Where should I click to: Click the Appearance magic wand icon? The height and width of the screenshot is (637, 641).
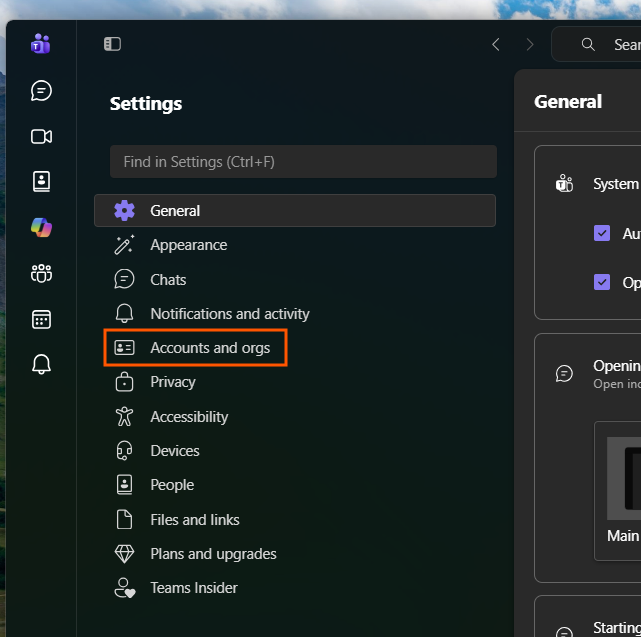click(x=124, y=245)
